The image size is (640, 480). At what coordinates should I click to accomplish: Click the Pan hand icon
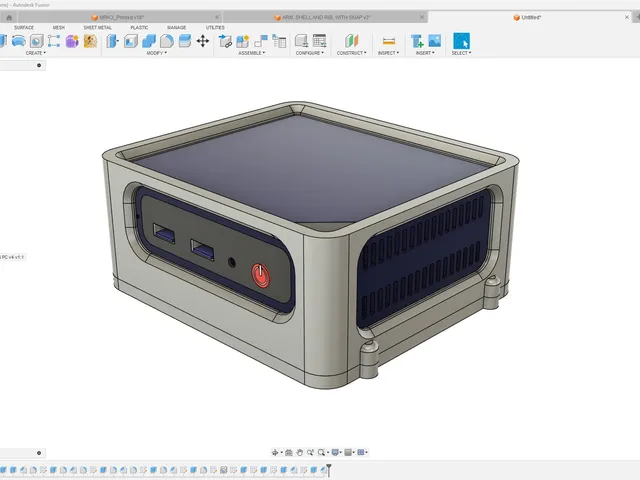point(300,452)
